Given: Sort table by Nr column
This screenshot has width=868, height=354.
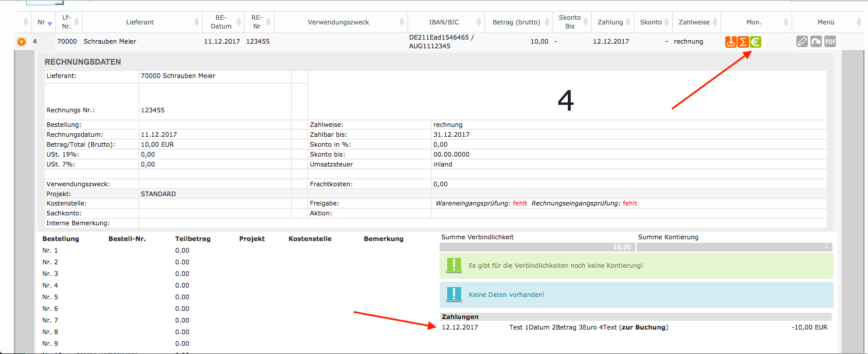Looking at the screenshot, I should [41, 22].
